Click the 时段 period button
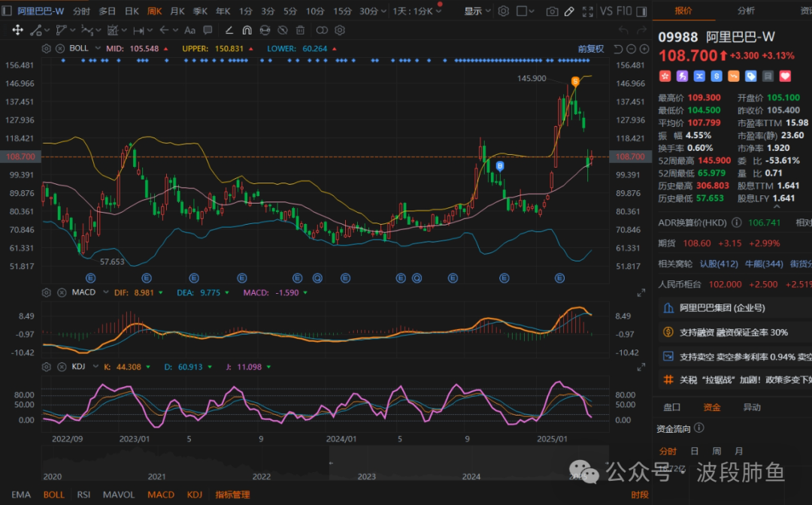Screen dimensions: 812x505 640,494
